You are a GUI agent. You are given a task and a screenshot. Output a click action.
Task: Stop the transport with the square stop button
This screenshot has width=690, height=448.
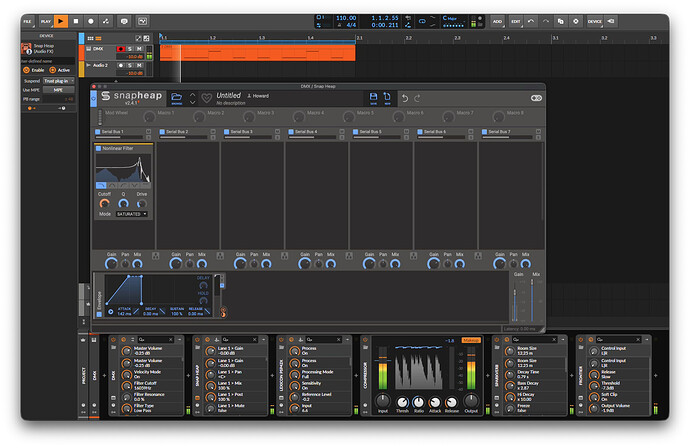76,21
